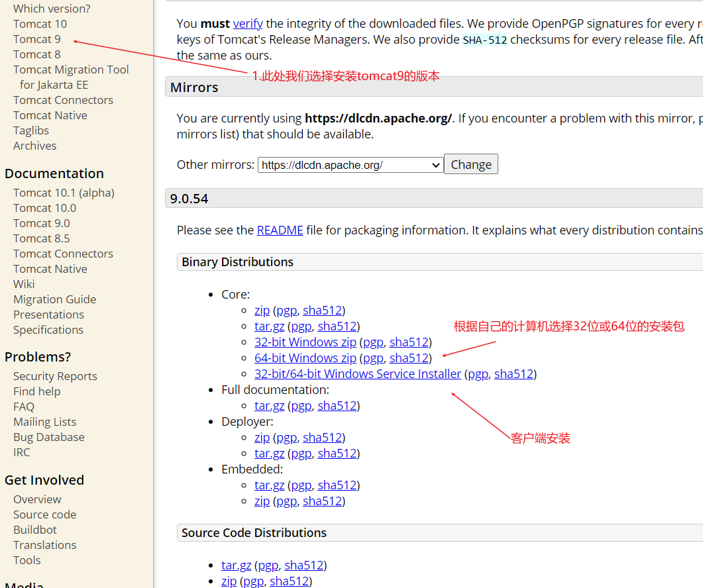The height and width of the screenshot is (588, 703).
Task: Open sha512 for Windows Service Installer
Action: (x=514, y=373)
